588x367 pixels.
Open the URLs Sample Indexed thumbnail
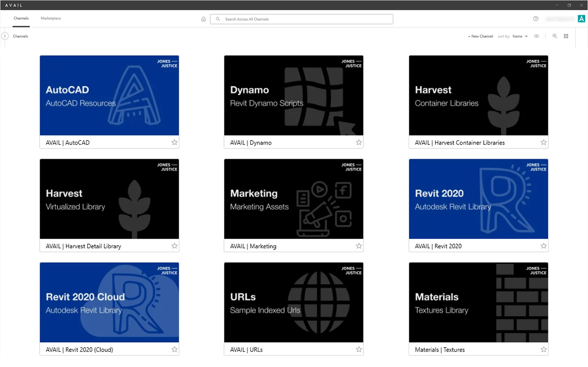click(x=294, y=303)
